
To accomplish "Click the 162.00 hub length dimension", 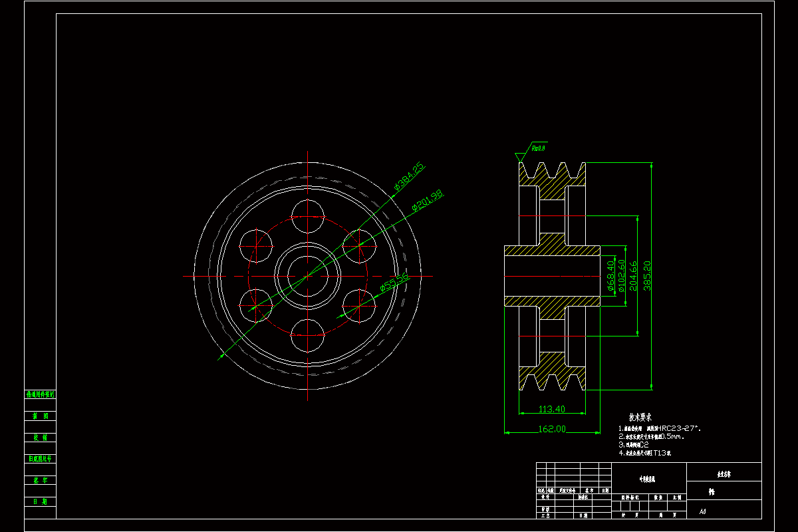I will tap(552, 430).
